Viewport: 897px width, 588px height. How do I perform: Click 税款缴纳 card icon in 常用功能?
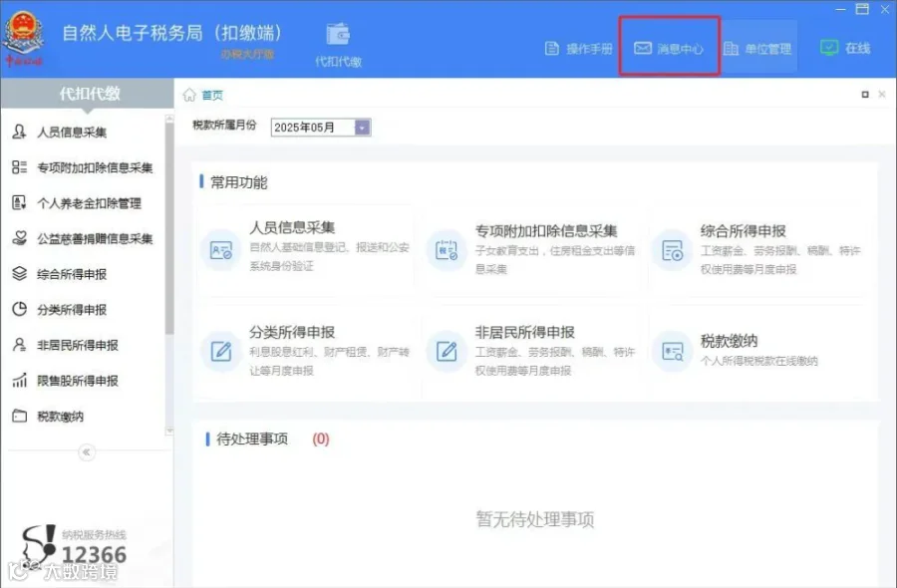coord(672,351)
